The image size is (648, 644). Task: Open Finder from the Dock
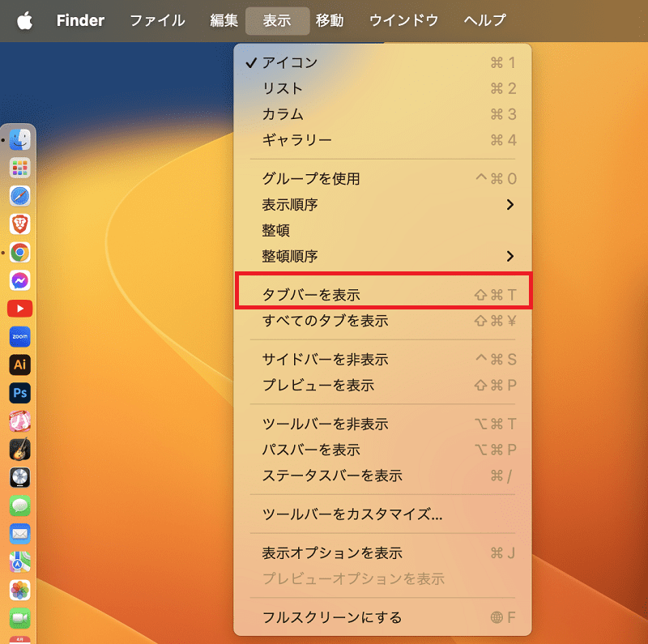[19, 139]
